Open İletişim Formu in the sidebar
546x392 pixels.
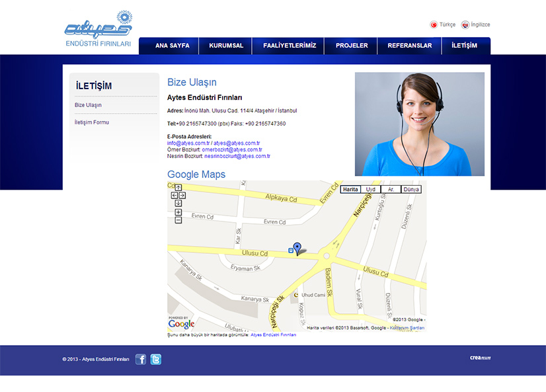[x=92, y=122]
